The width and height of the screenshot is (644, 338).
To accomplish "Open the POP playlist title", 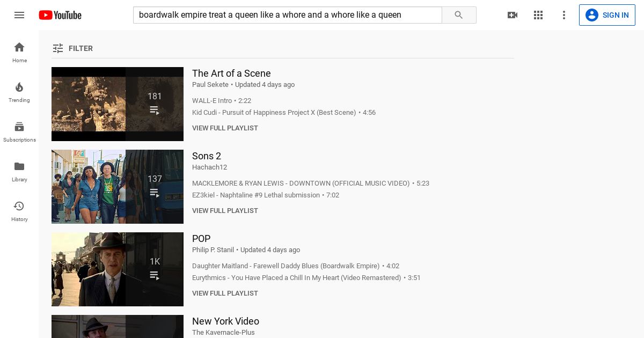I will [x=201, y=239].
